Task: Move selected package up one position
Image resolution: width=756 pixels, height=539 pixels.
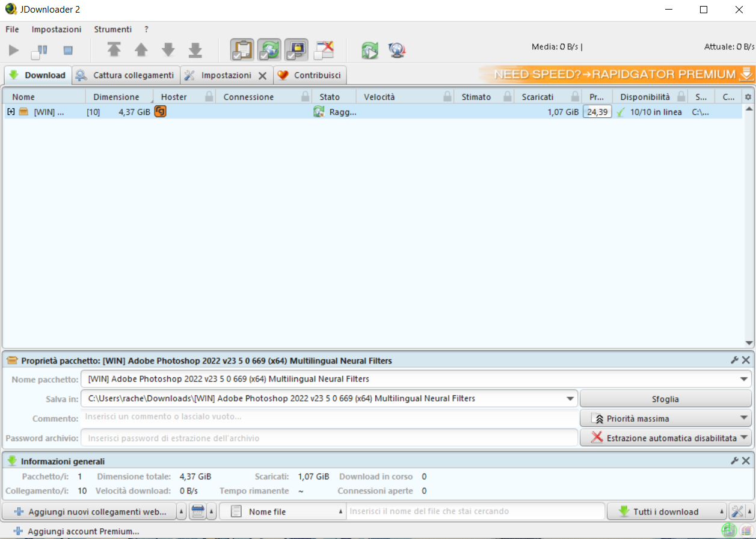Action: tap(141, 50)
